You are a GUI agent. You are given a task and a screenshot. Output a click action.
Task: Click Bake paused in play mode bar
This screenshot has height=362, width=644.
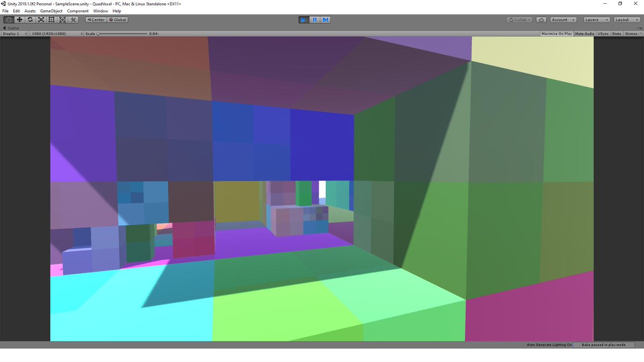(x=604, y=345)
